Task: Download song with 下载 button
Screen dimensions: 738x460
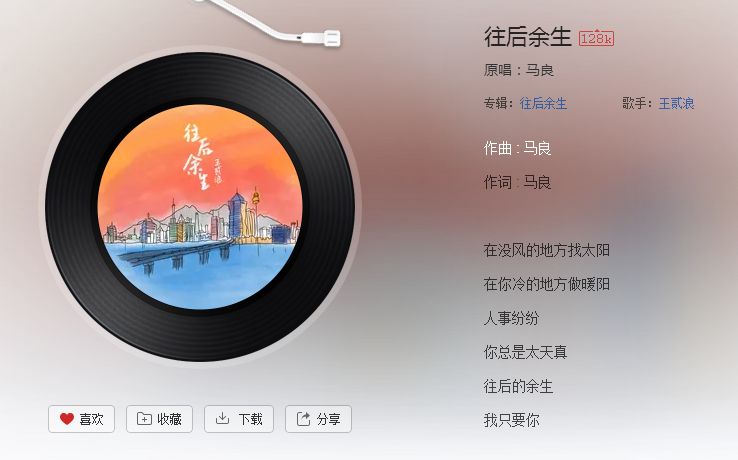Action: coord(239,419)
